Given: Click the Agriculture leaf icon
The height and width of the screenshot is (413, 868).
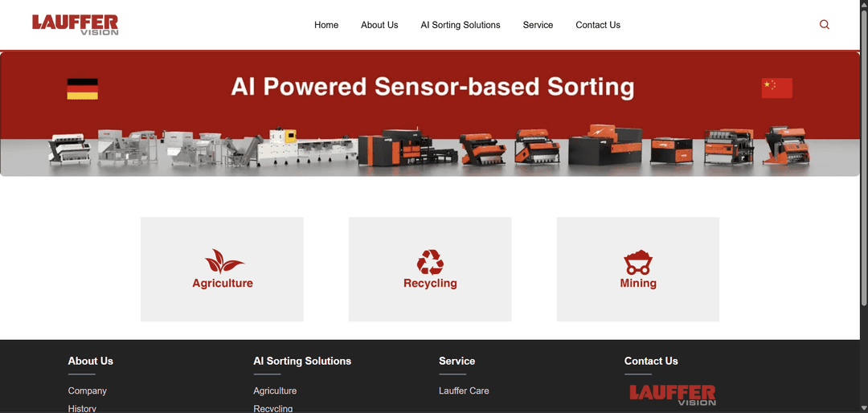Looking at the screenshot, I should (x=223, y=261).
